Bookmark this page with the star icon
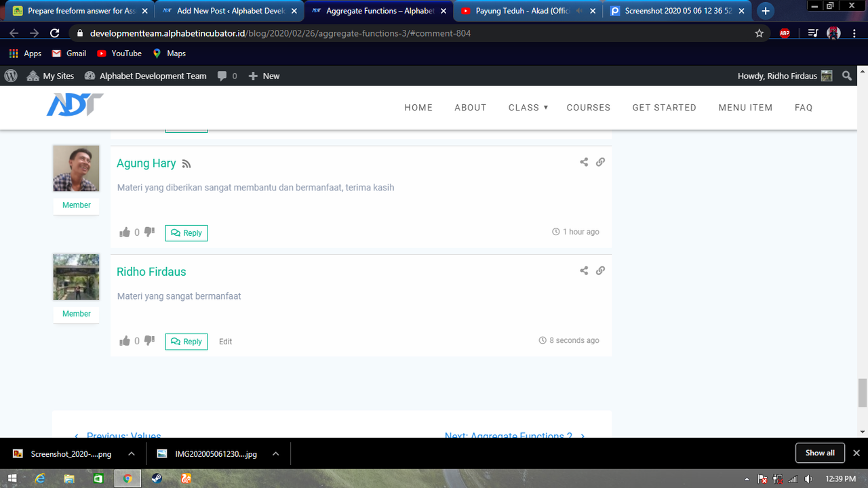868x488 pixels. [x=759, y=33]
